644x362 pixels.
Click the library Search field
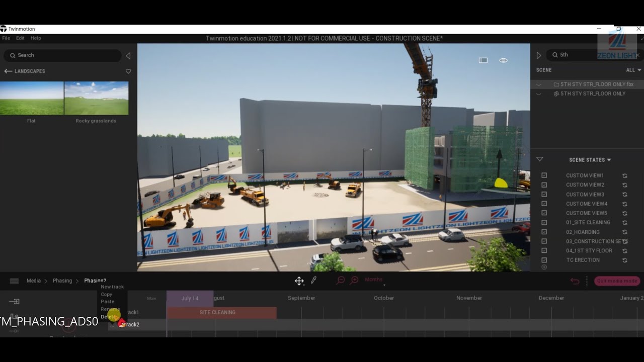pyautogui.click(x=62, y=55)
